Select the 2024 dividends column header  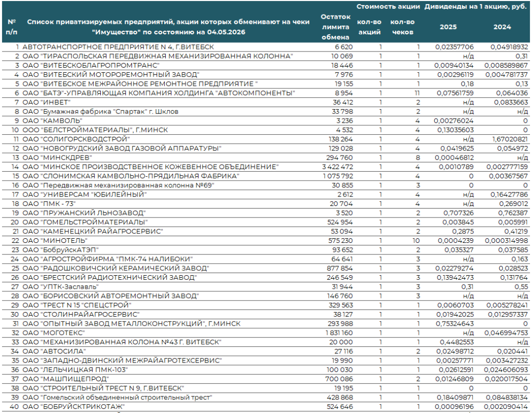502,27
